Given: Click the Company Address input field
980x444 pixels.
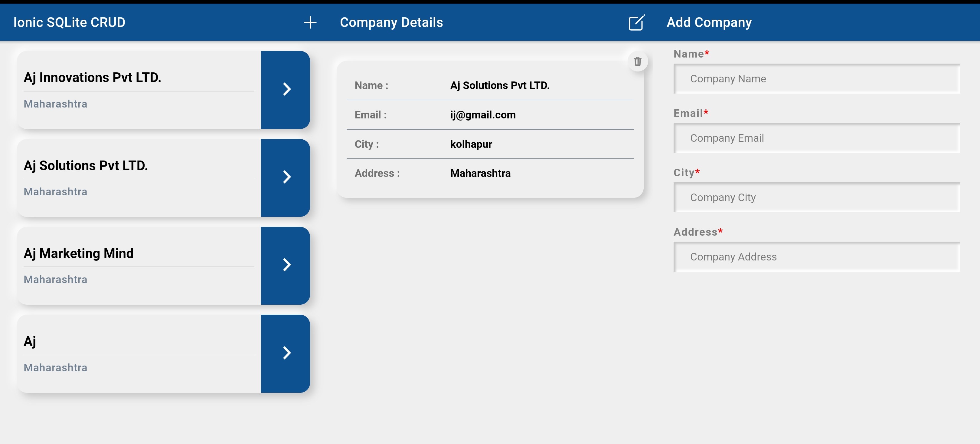Looking at the screenshot, I should pos(816,257).
